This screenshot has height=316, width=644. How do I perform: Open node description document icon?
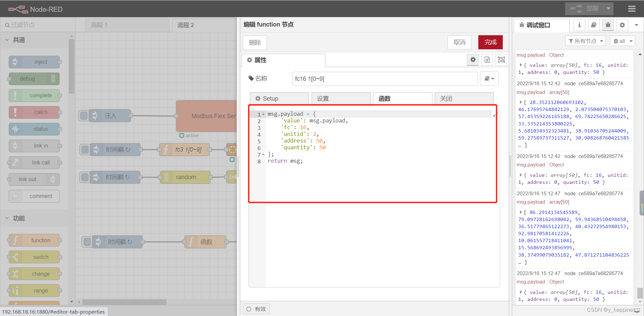coord(487,60)
